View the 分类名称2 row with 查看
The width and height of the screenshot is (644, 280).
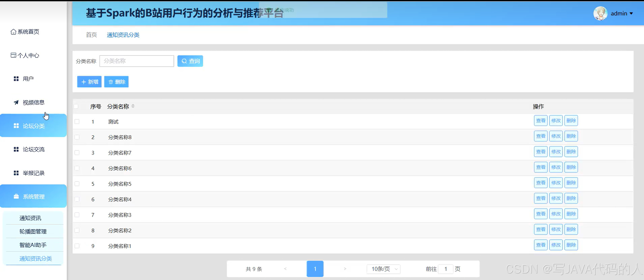(541, 229)
